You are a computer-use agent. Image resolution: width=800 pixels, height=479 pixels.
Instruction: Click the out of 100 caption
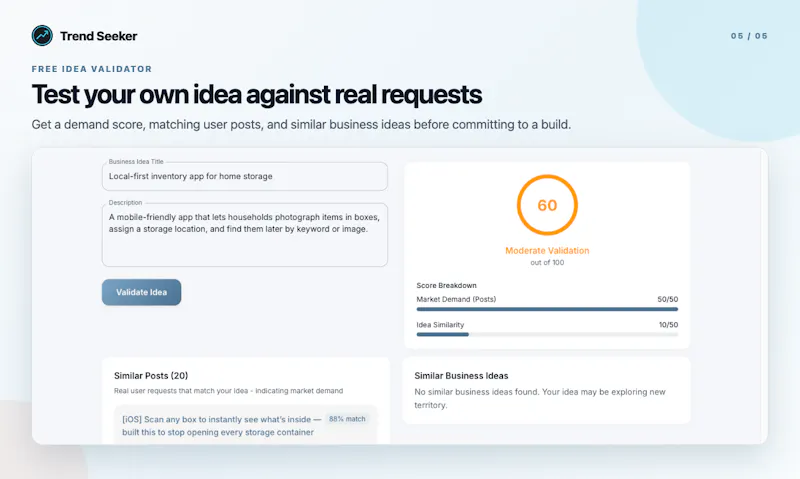[x=547, y=263]
